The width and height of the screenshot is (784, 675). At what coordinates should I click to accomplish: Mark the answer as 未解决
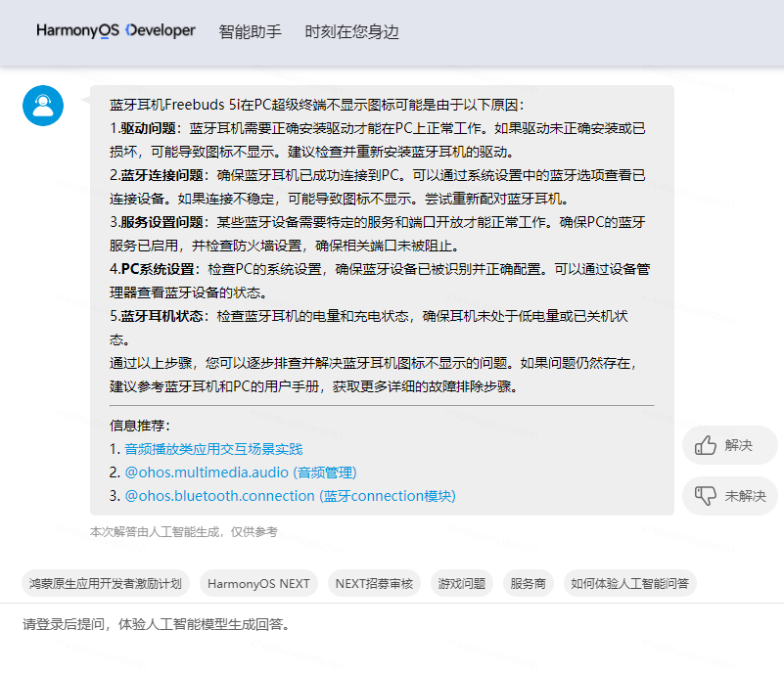coord(729,496)
